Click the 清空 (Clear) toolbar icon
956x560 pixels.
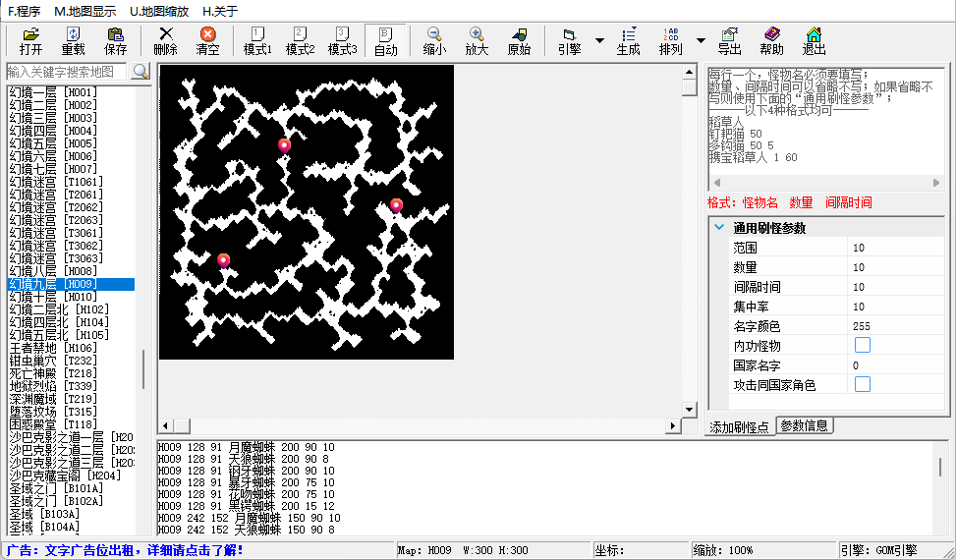[x=207, y=41]
